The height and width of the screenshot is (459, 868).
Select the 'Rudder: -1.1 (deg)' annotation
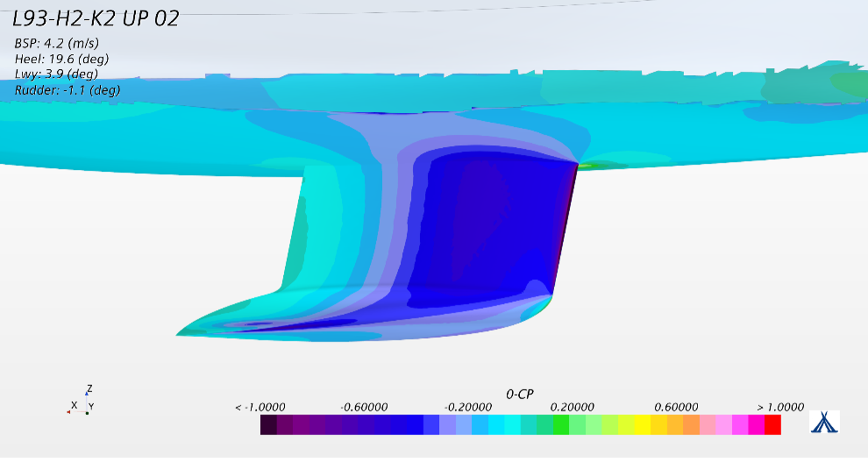tap(67, 90)
